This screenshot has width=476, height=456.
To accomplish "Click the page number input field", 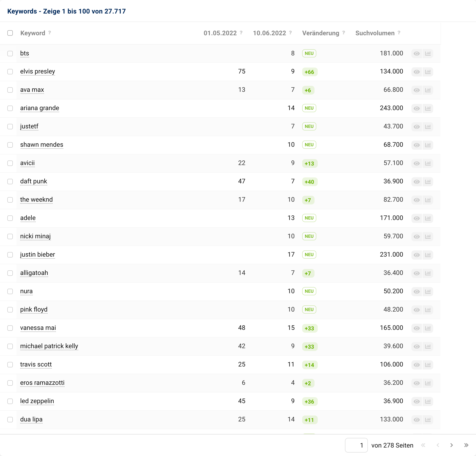I will (356, 445).
